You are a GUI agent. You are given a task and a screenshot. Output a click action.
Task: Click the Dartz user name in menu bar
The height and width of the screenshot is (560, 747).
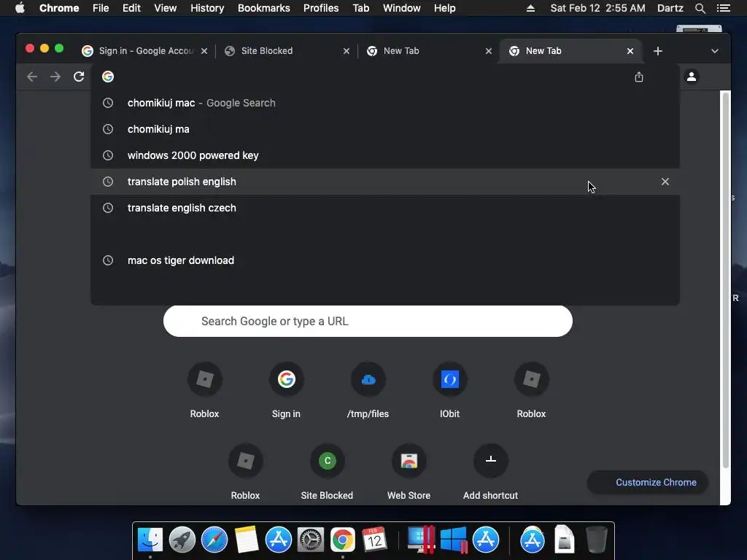point(670,8)
